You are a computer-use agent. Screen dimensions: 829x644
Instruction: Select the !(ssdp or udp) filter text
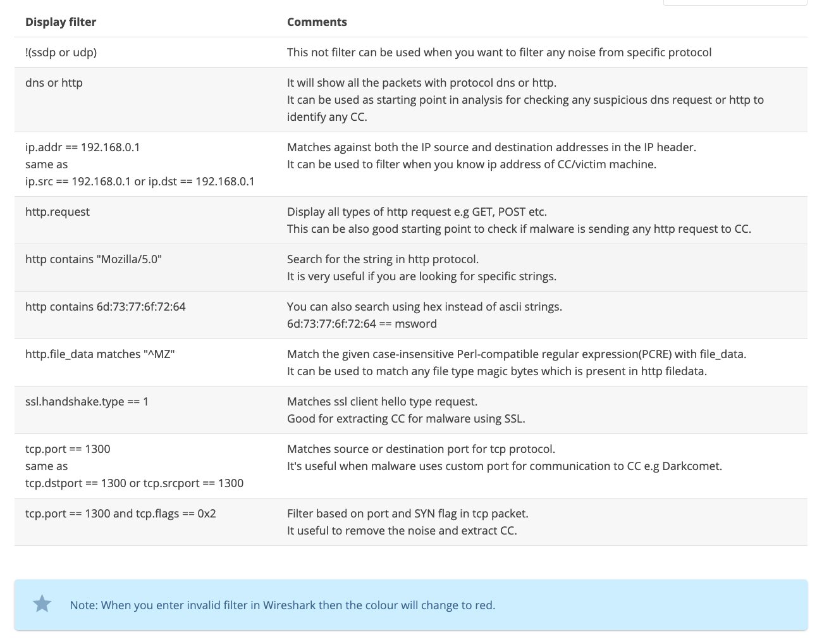[x=61, y=53]
